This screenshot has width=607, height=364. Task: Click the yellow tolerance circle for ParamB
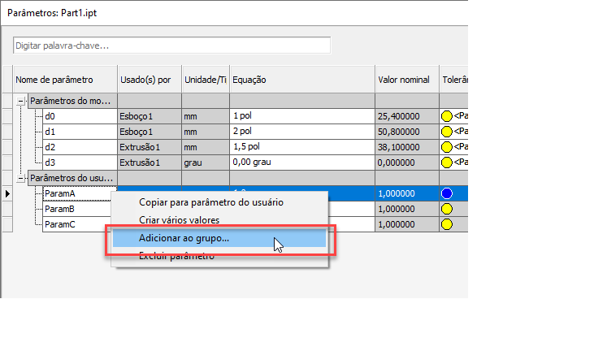pyautogui.click(x=447, y=209)
